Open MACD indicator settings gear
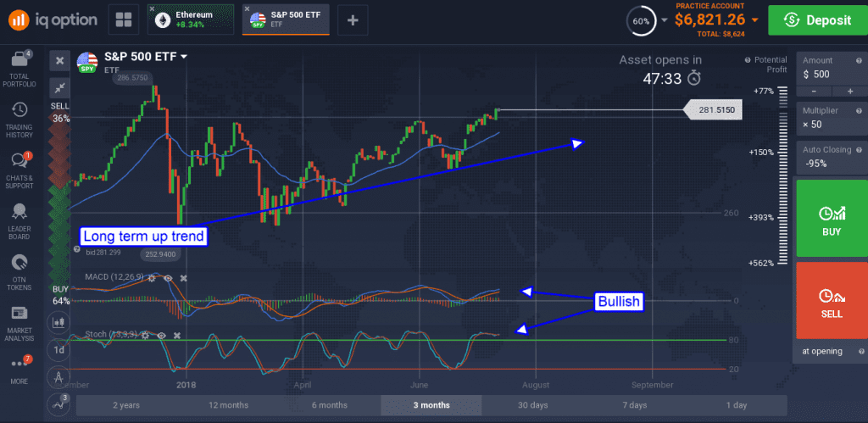The image size is (868, 423). pos(152,277)
